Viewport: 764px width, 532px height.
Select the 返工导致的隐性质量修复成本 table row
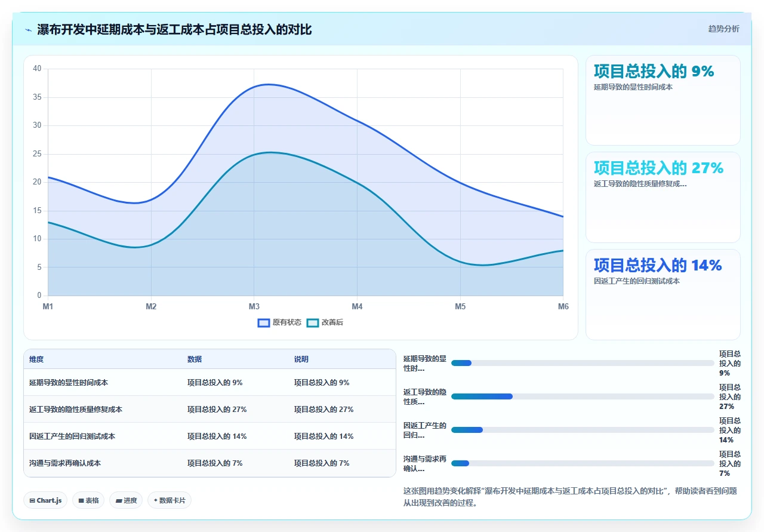tap(210, 410)
